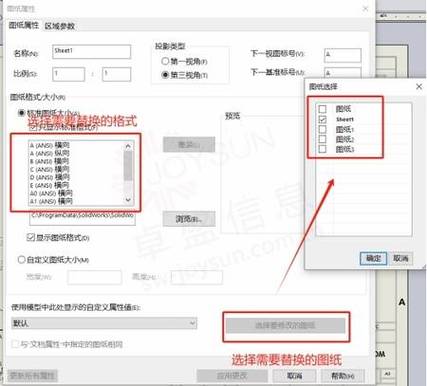
Task: Click 取消 in the sheet properties dialog
Action: 295,376
